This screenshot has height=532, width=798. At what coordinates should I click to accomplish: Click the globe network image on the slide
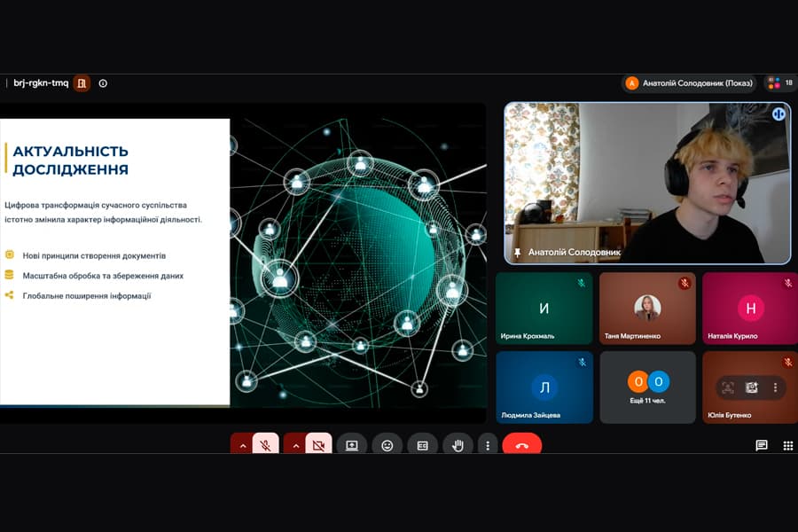pyautogui.click(x=358, y=262)
